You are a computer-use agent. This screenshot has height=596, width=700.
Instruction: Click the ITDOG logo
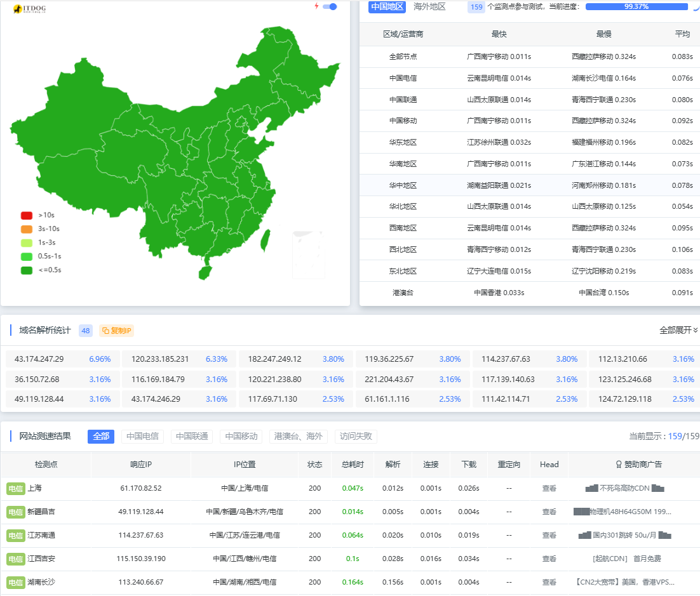[29, 9]
